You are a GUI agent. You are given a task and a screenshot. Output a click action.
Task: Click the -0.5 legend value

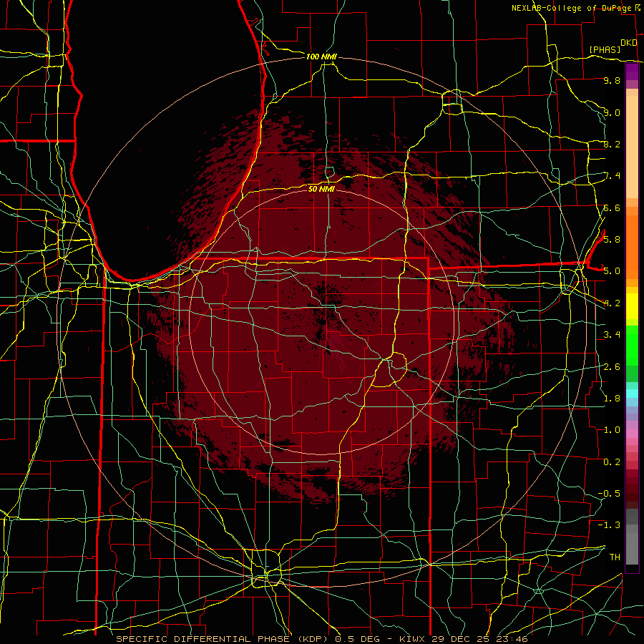click(x=609, y=493)
